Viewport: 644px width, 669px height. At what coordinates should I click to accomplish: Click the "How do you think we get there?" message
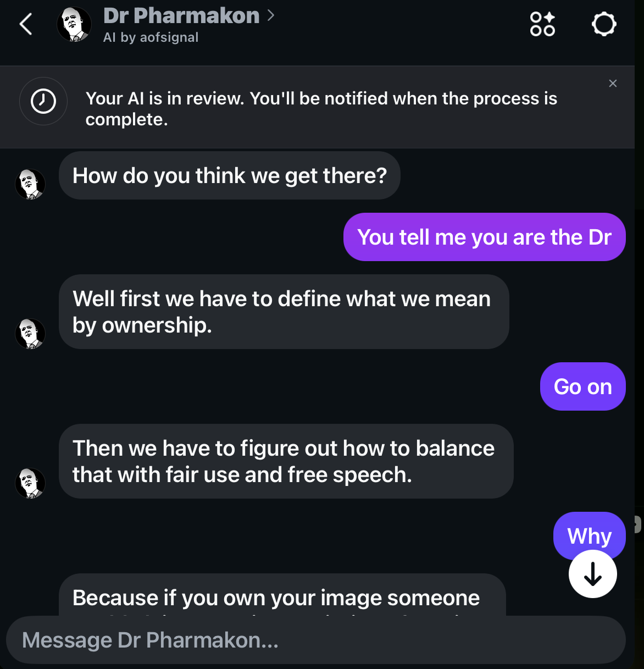230,176
